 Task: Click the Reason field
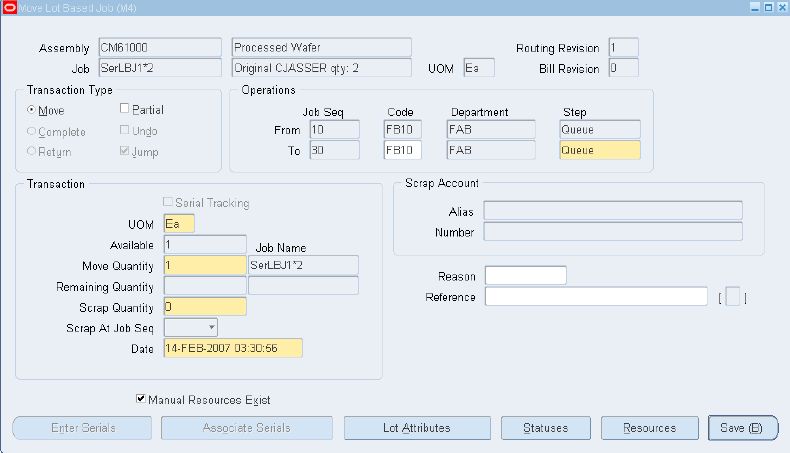(525, 276)
